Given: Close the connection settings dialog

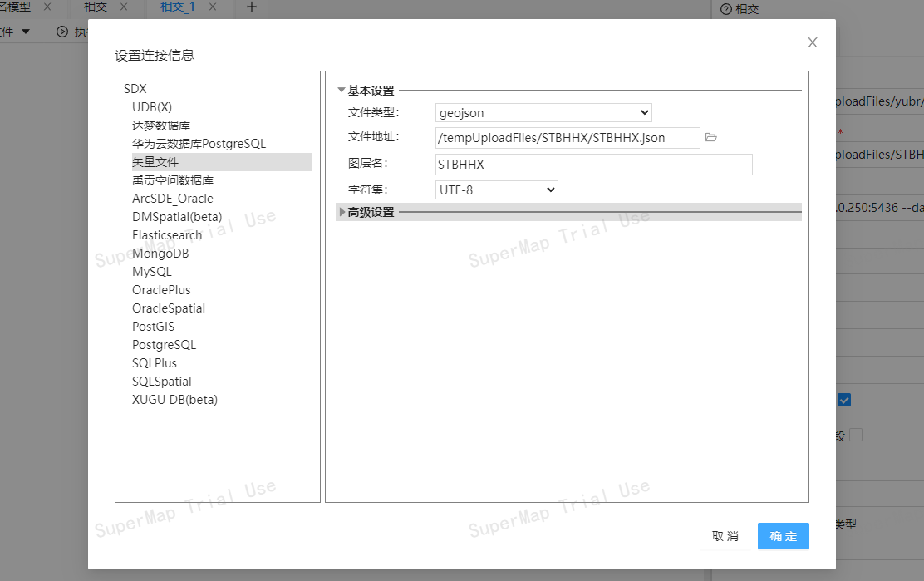Looking at the screenshot, I should pyautogui.click(x=813, y=42).
